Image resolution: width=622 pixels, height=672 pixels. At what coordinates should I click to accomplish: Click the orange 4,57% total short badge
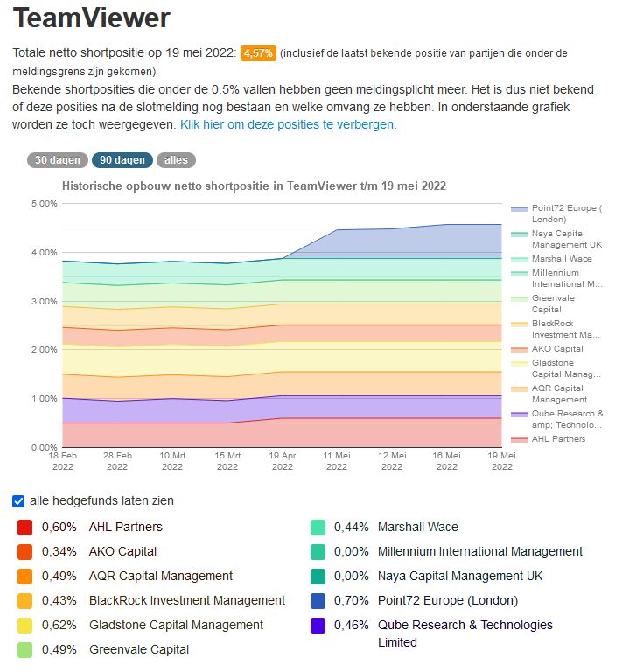pos(258,53)
